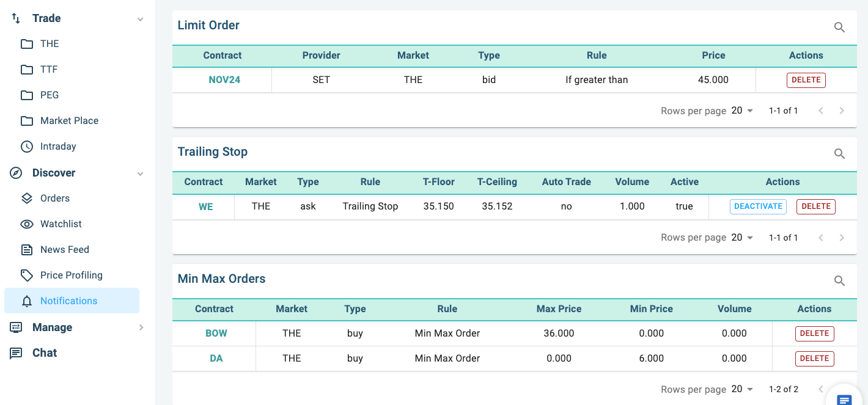Click the Trailing Stop search magnifier icon

click(839, 154)
